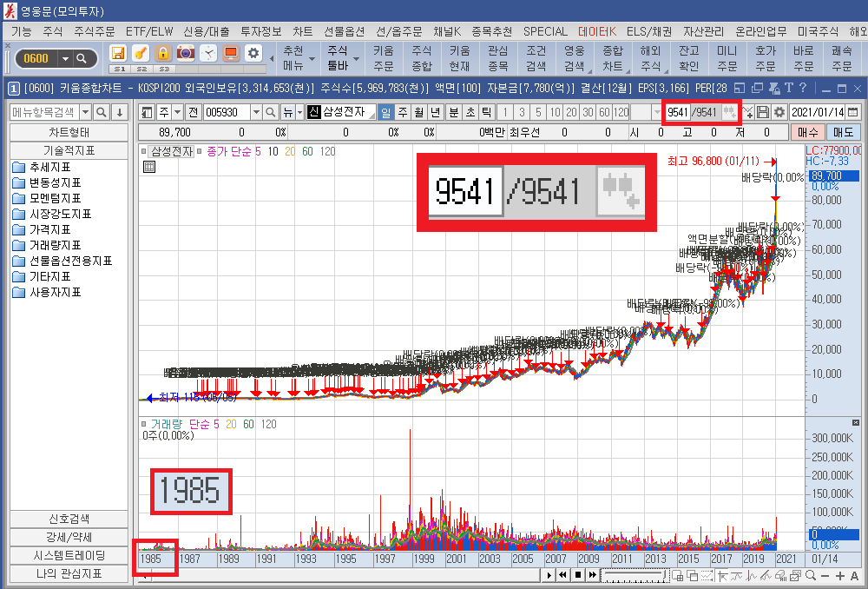Open the 차트 menu

pos(302,31)
